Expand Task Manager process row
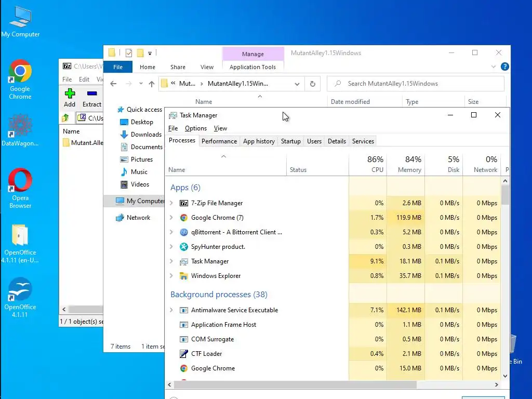The height and width of the screenshot is (399, 532). coord(171,261)
